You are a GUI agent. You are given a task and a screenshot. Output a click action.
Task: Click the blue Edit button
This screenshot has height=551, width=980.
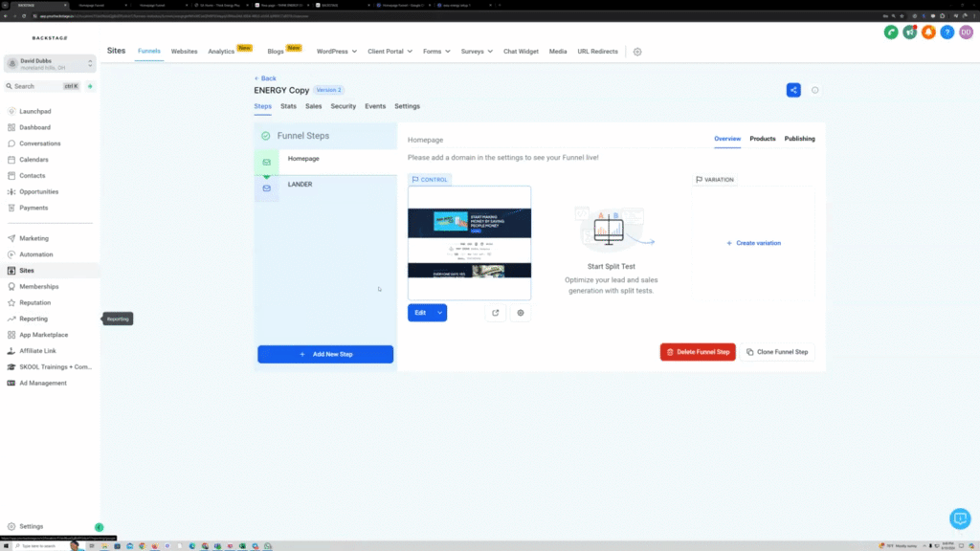tap(421, 313)
